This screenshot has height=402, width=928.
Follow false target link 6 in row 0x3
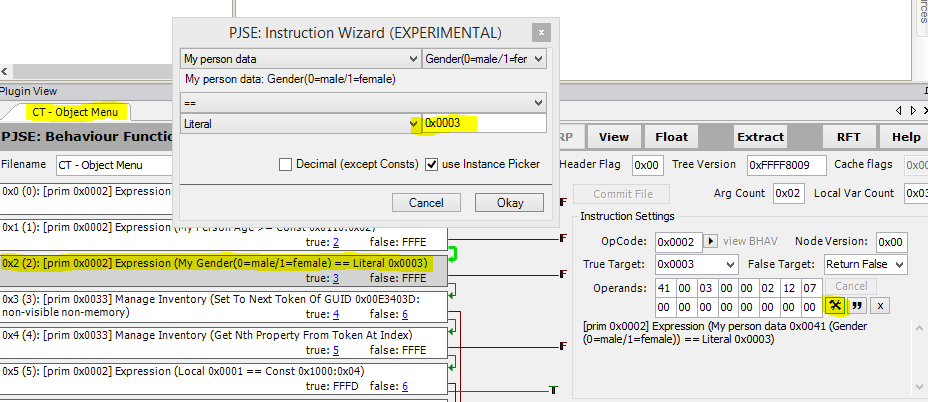[405, 314]
